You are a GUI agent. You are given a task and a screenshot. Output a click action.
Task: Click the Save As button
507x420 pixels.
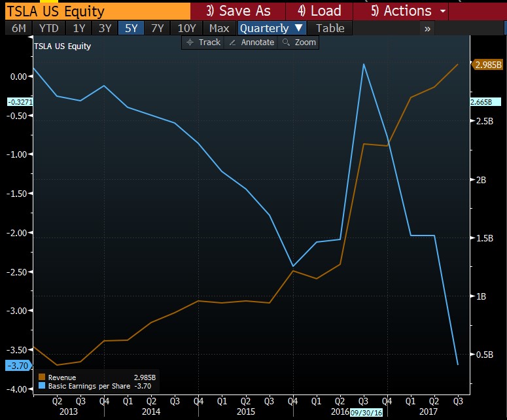[x=238, y=11]
